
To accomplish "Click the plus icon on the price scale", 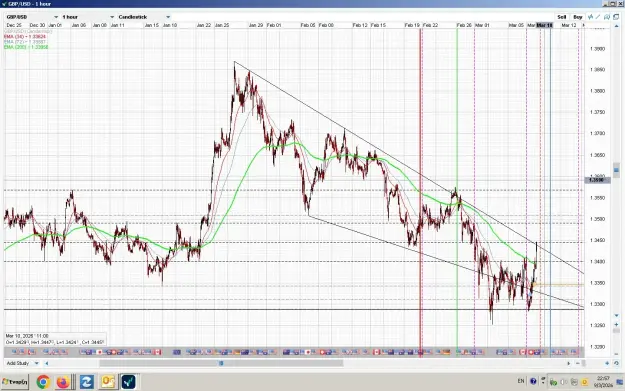I will click(616, 324).
